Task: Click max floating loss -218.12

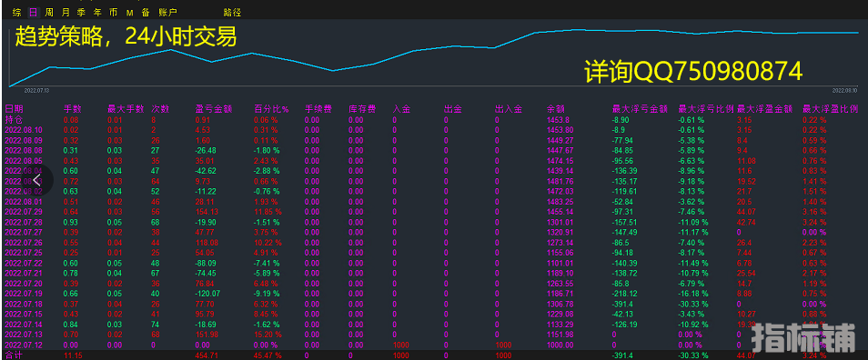Action: 624,294
